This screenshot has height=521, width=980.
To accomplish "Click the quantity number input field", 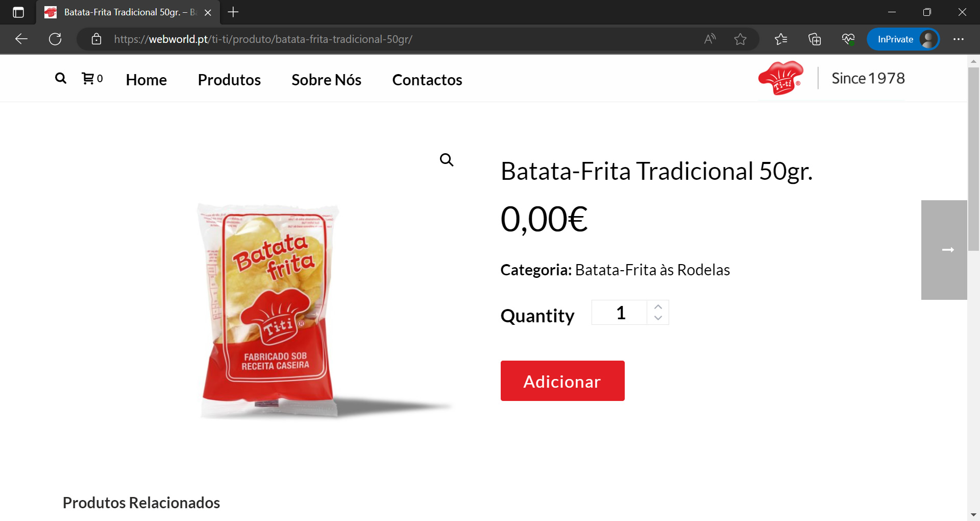I will [620, 313].
